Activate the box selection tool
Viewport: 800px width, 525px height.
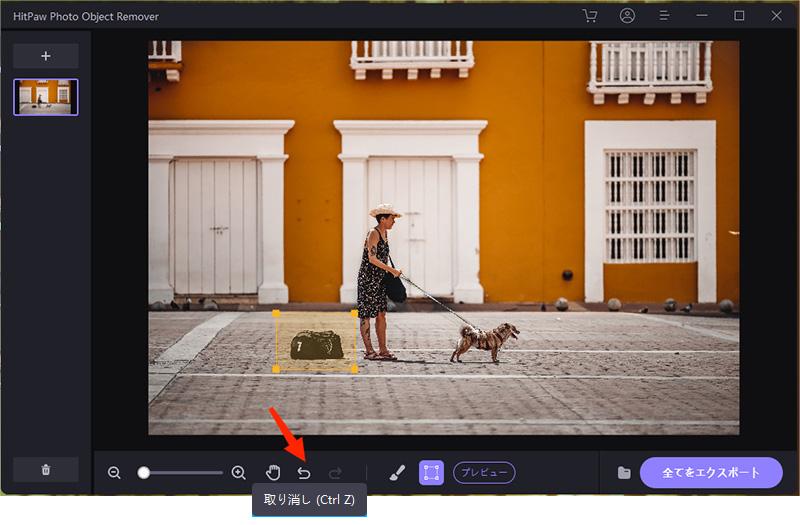tap(431, 473)
